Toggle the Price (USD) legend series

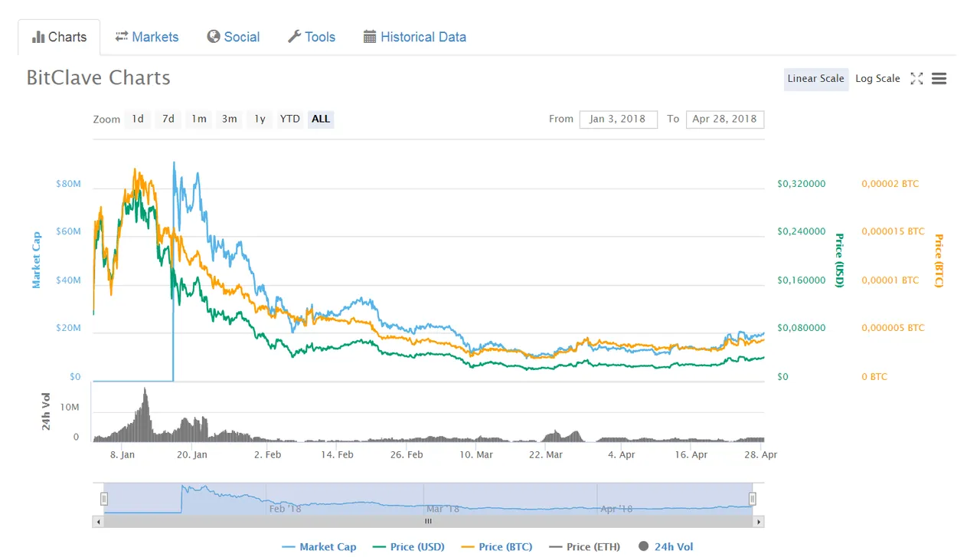(x=408, y=546)
